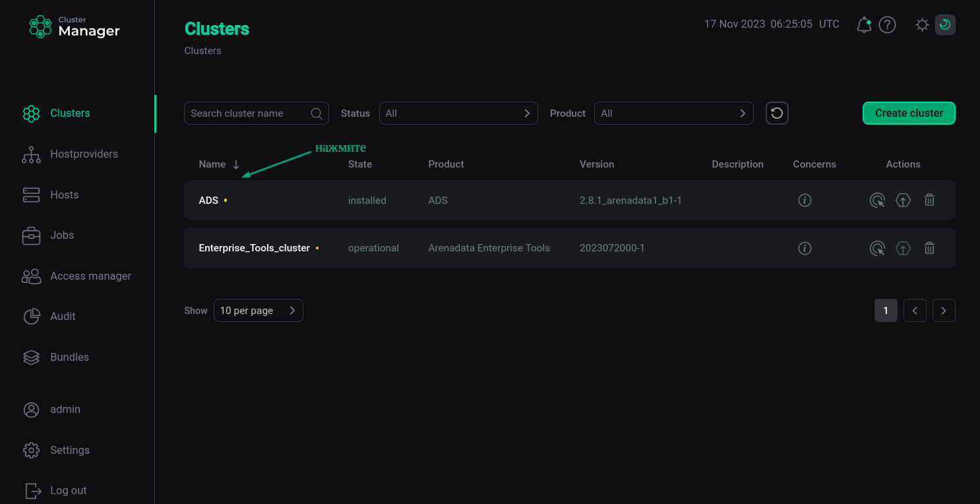Viewport: 980px width, 504px height.
Task: Run an action on Enterprise_Tools_cluster
Action: (877, 249)
